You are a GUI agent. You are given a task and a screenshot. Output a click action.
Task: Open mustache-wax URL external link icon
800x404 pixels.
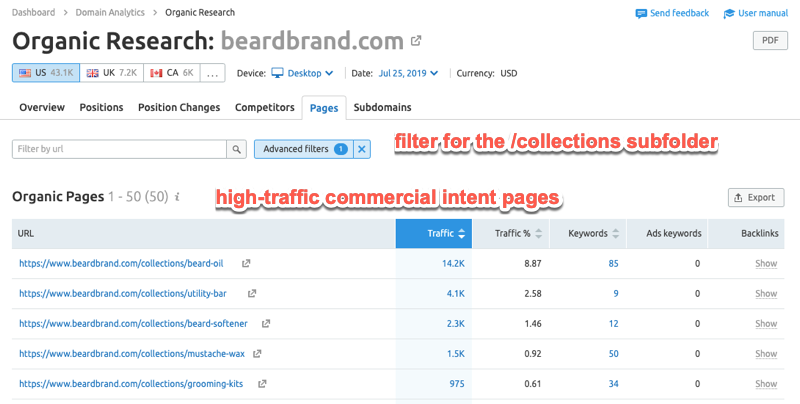[258, 354]
